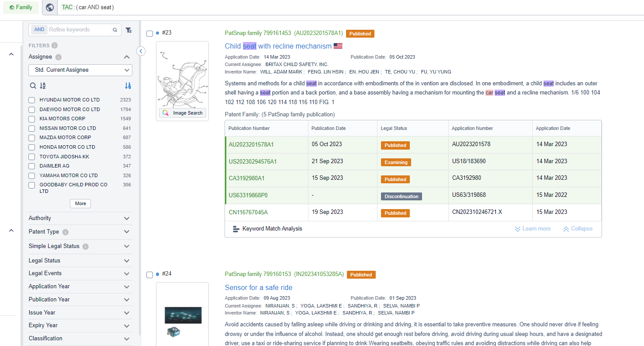
Task: Tick the NISSAN MOTOR CO LTD checkbox
Action: (x=32, y=129)
